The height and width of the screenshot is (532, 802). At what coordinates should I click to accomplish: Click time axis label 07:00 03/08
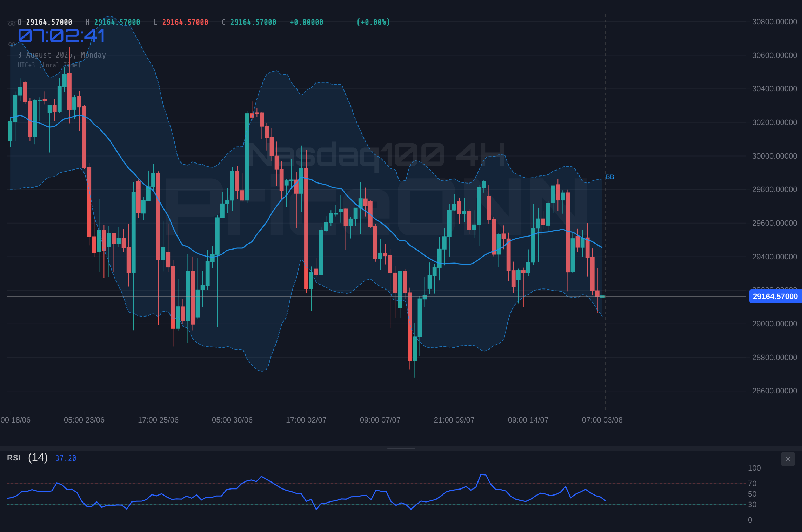(x=602, y=420)
